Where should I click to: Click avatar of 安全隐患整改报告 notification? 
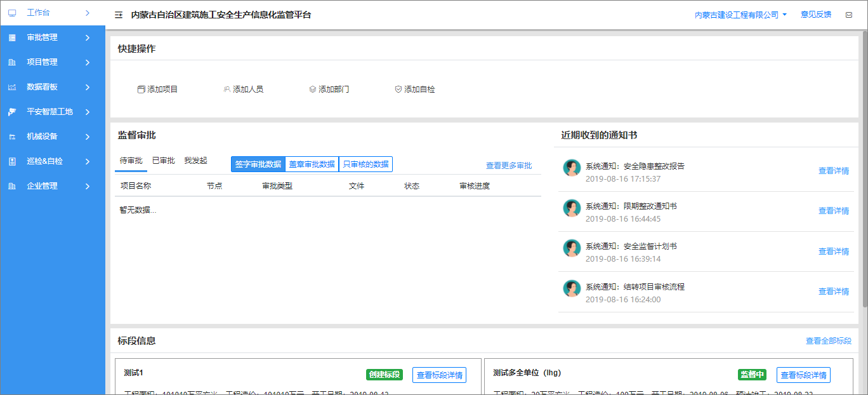click(x=572, y=168)
